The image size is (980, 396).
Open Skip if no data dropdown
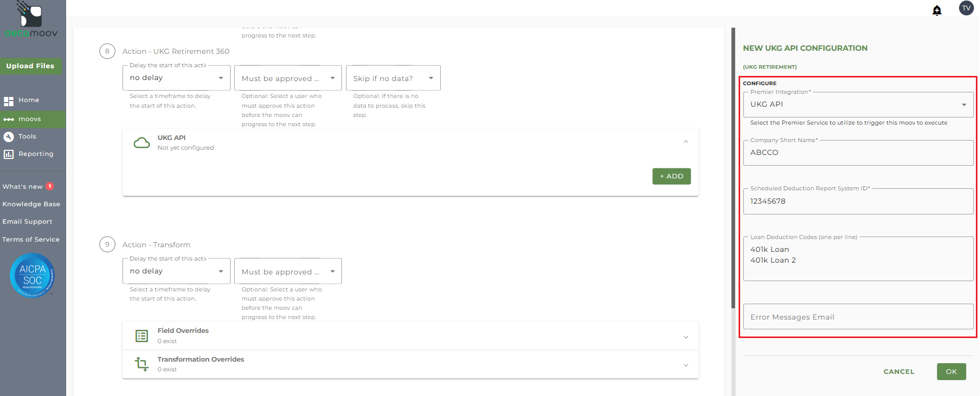(393, 78)
